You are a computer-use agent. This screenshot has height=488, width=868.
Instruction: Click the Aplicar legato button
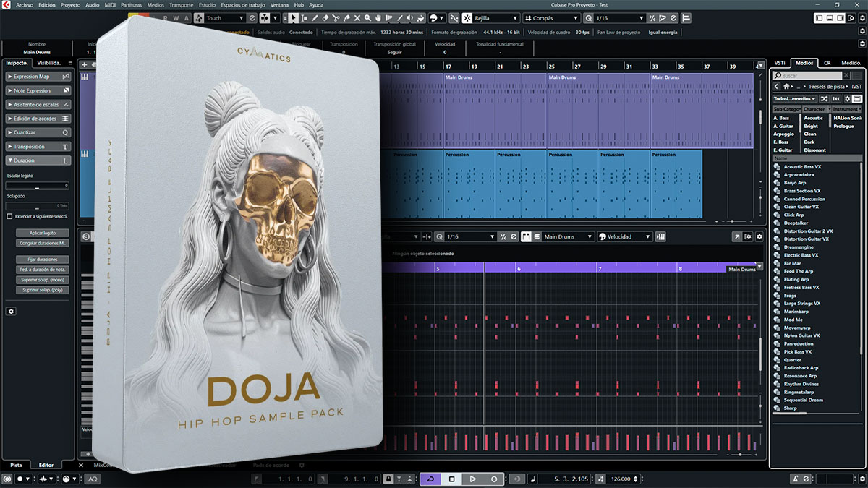click(43, 234)
